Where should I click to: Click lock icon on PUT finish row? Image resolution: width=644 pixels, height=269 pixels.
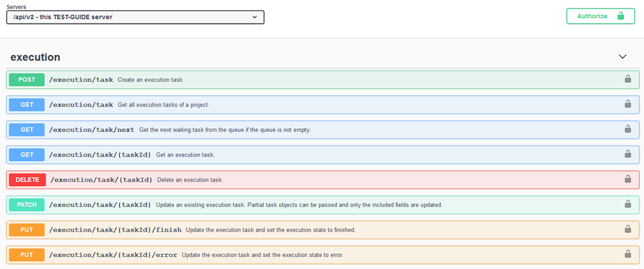(x=627, y=229)
